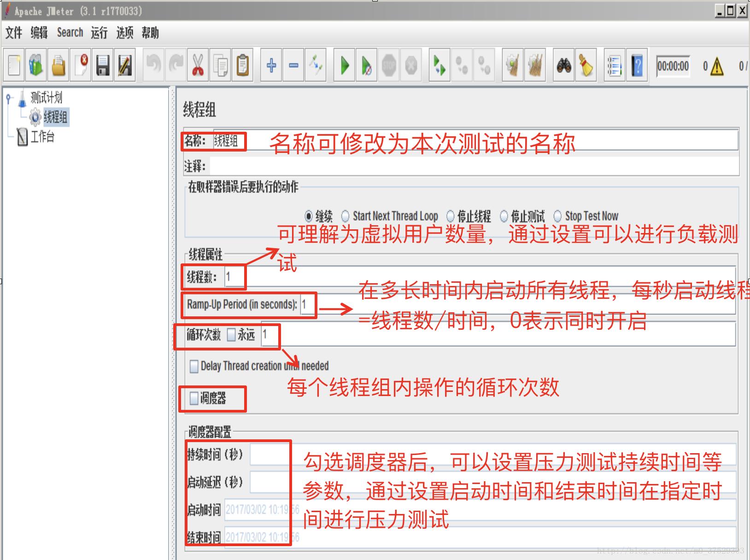Select the Start Next Thread Loop option
Screen dimensions: 750x560
(x=344, y=216)
